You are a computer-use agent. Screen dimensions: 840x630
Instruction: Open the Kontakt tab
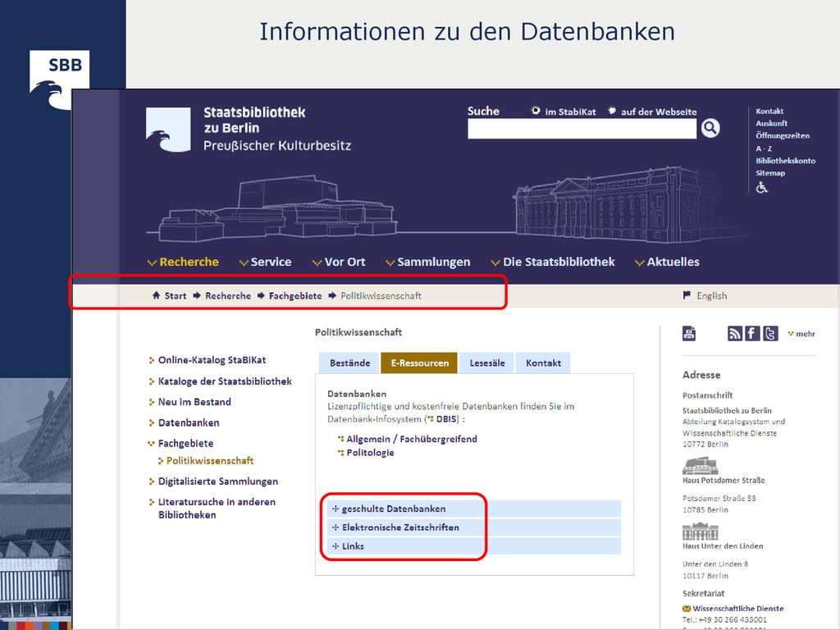click(543, 363)
